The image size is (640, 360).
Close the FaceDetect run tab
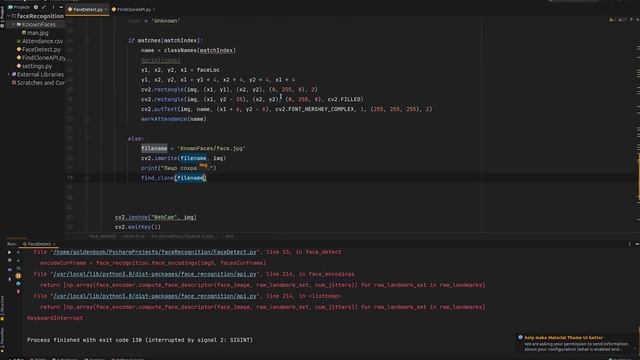(54, 244)
